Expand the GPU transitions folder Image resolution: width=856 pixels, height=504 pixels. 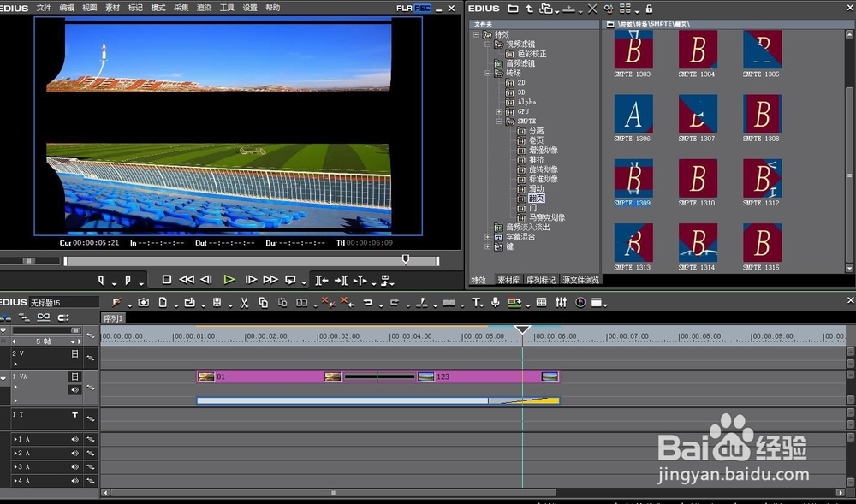pos(499,112)
